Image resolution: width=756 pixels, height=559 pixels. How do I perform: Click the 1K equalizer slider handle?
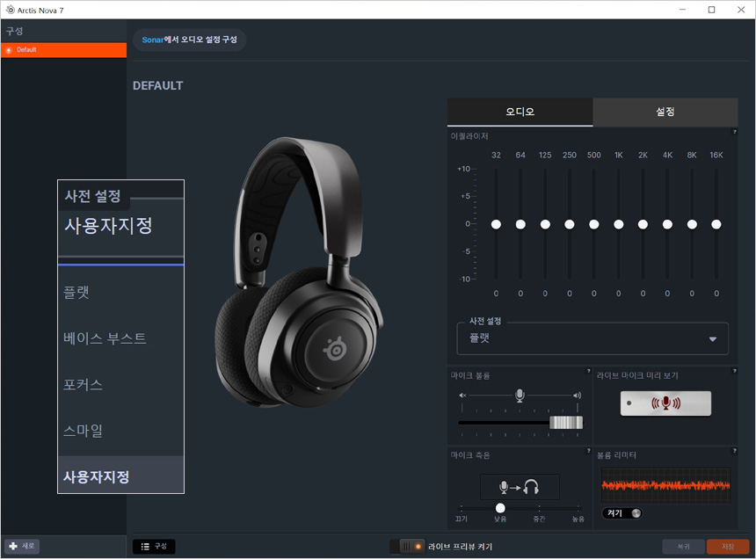coord(619,225)
